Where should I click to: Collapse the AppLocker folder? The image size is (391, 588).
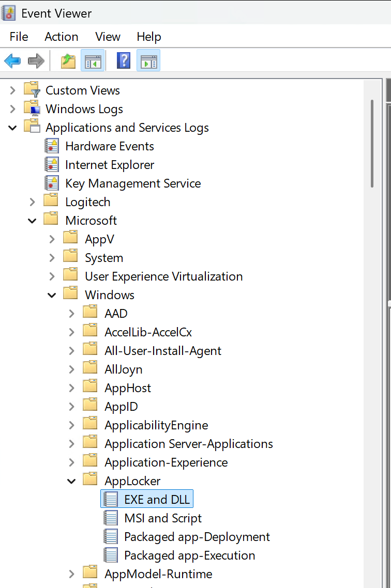point(71,481)
